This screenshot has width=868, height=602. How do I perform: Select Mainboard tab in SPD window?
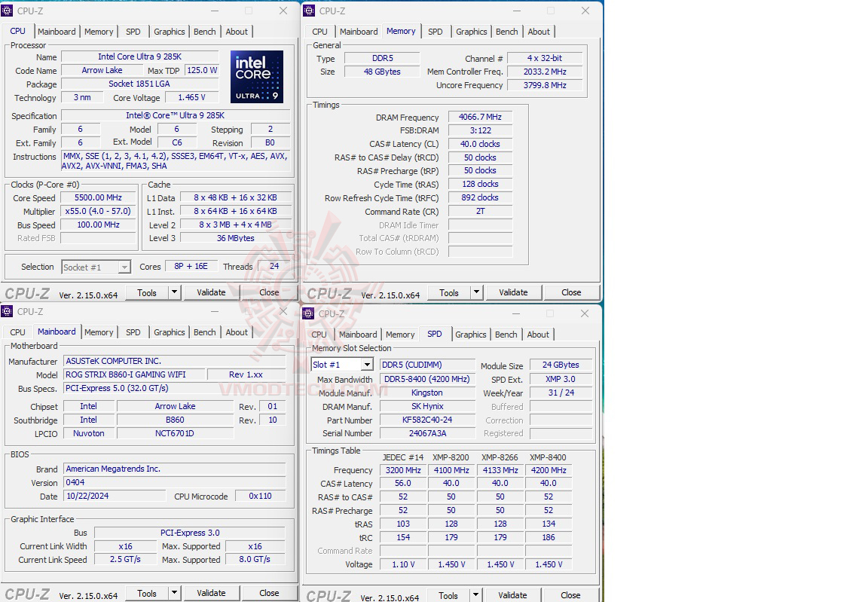pyautogui.click(x=358, y=335)
